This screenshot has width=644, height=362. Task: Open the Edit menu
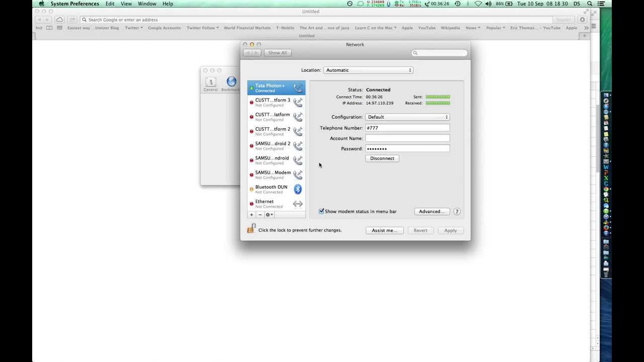click(110, 4)
